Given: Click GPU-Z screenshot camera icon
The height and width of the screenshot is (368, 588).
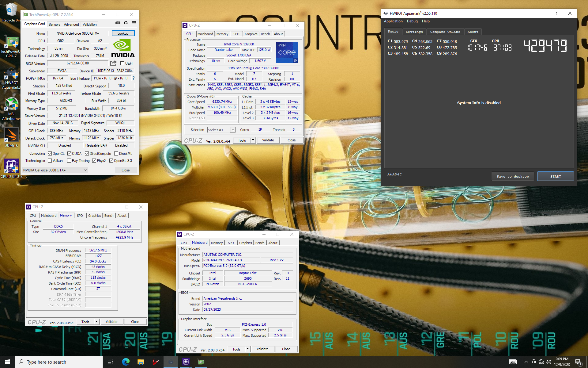Looking at the screenshot, I should tap(118, 23).
